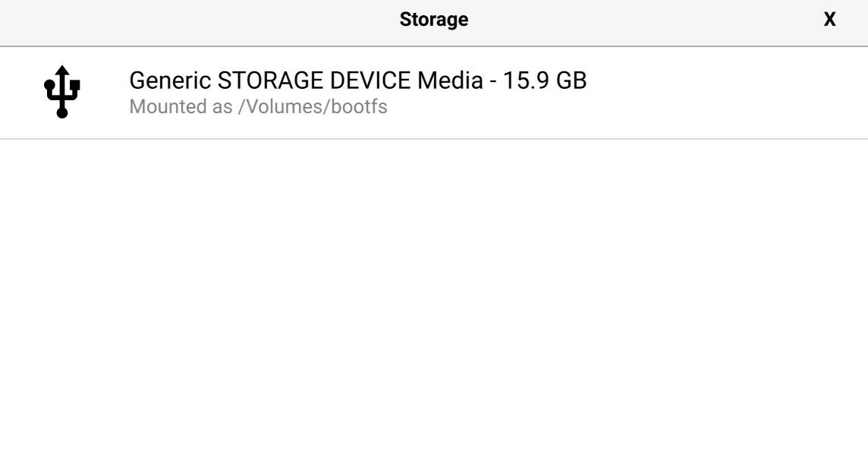Dismiss the storage picker via X
Viewport: 868px width, 454px height.
coord(829,20)
